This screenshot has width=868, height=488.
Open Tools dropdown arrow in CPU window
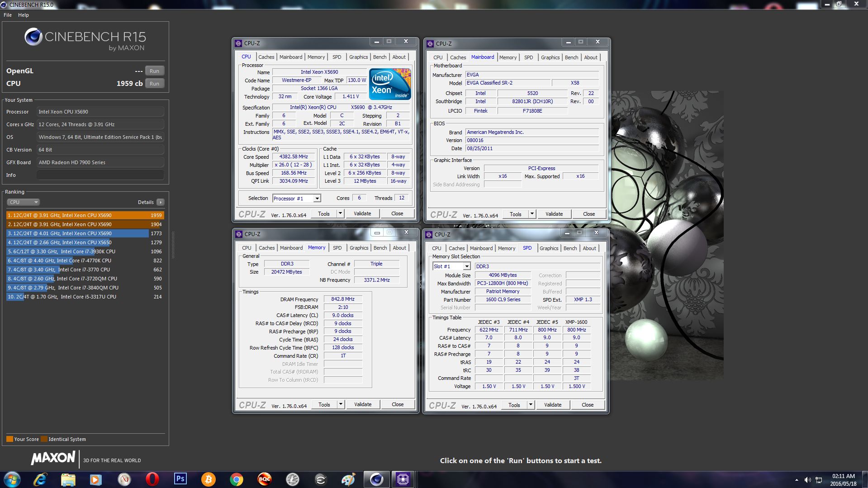click(x=340, y=213)
